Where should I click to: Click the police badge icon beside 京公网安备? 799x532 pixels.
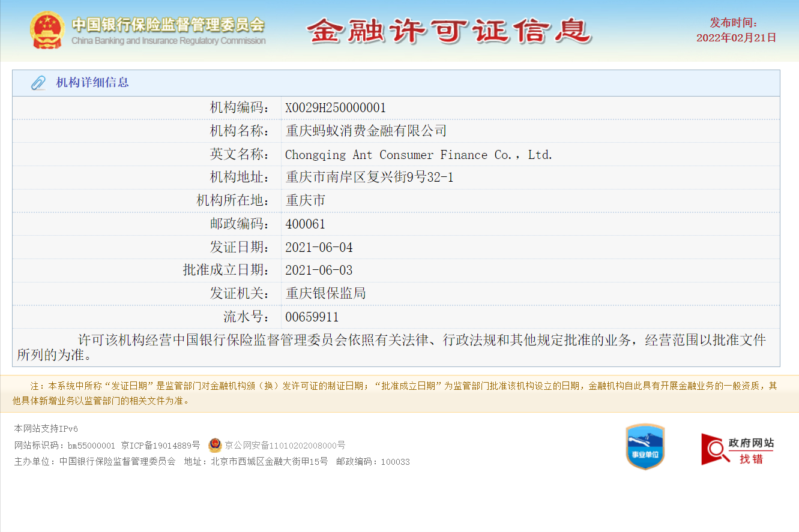click(x=215, y=445)
